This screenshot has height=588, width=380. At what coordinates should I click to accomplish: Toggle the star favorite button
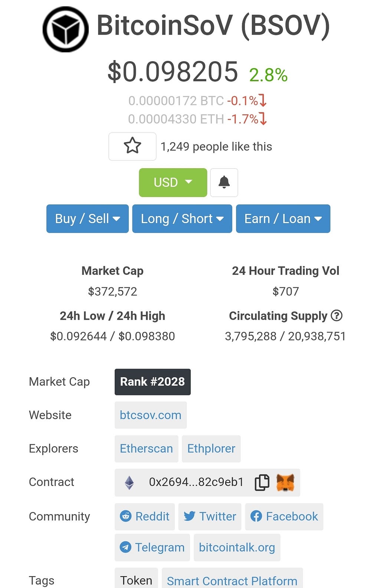tap(132, 146)
